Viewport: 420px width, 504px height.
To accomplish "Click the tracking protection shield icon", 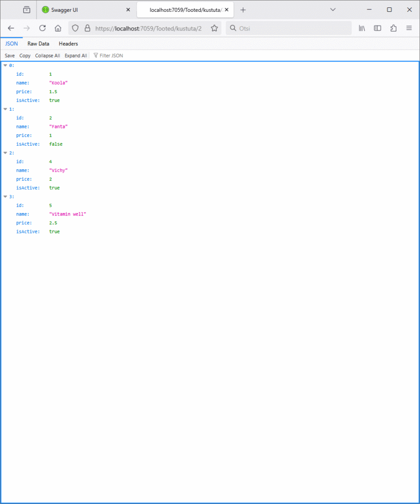I will (75, 28).
